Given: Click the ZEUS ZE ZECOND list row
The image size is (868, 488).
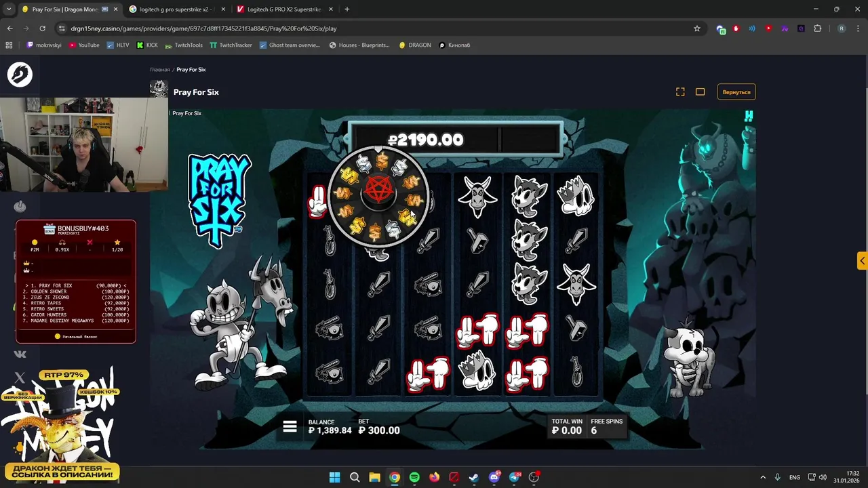Looking at the screenshot, I should coord(76,297).
